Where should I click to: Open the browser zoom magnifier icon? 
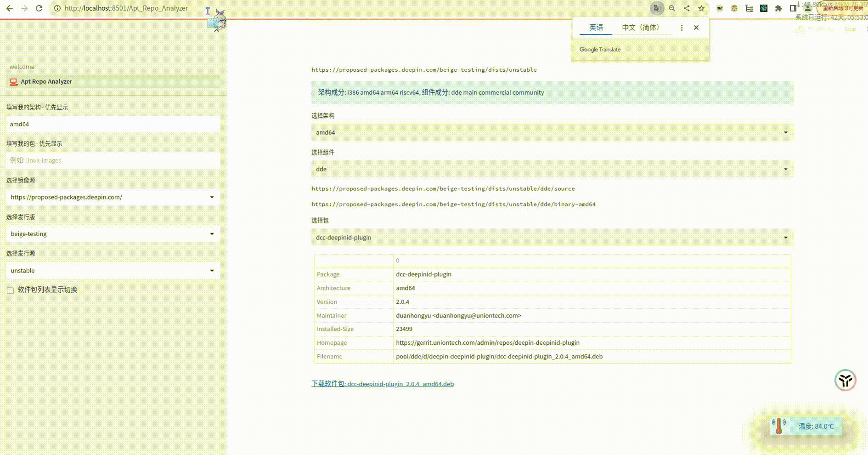coord(672,8)
